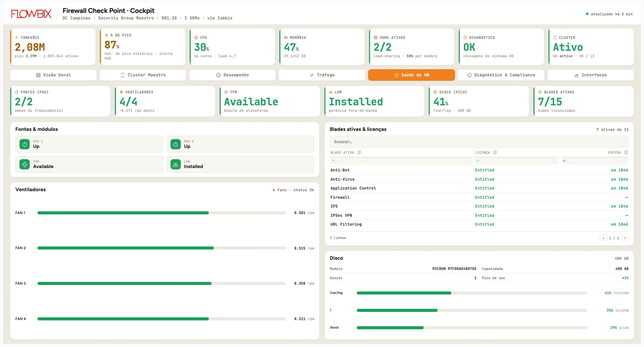Click the % DO PICO 87% card
This screenshot has height=347, width=644.
[x=142, y=46]
